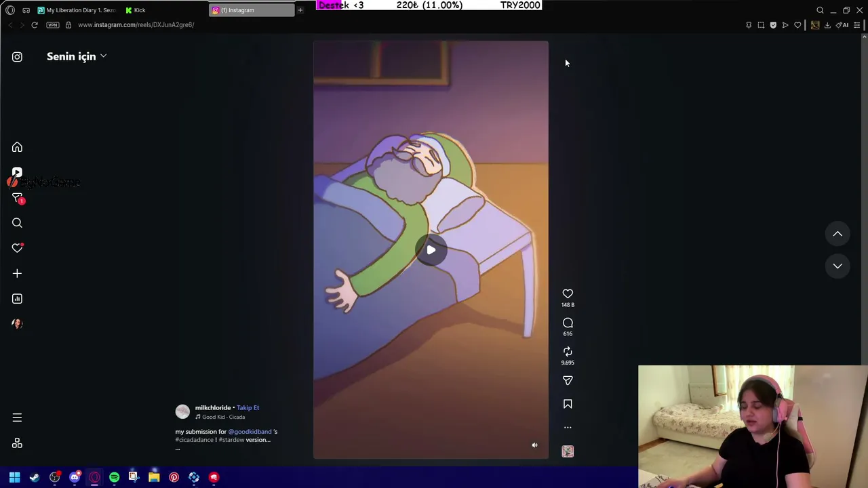
Task: Open Pinterest from the taskbar
Action: 174,477
